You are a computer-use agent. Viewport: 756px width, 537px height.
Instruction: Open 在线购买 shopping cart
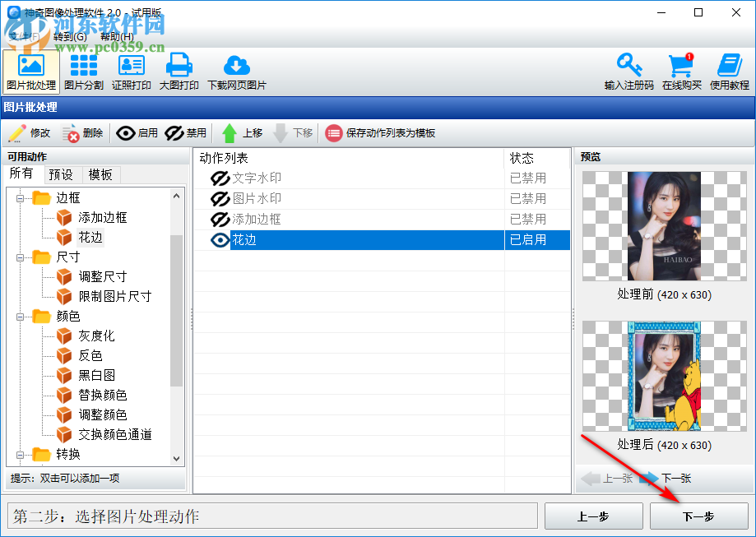[681, 72]
